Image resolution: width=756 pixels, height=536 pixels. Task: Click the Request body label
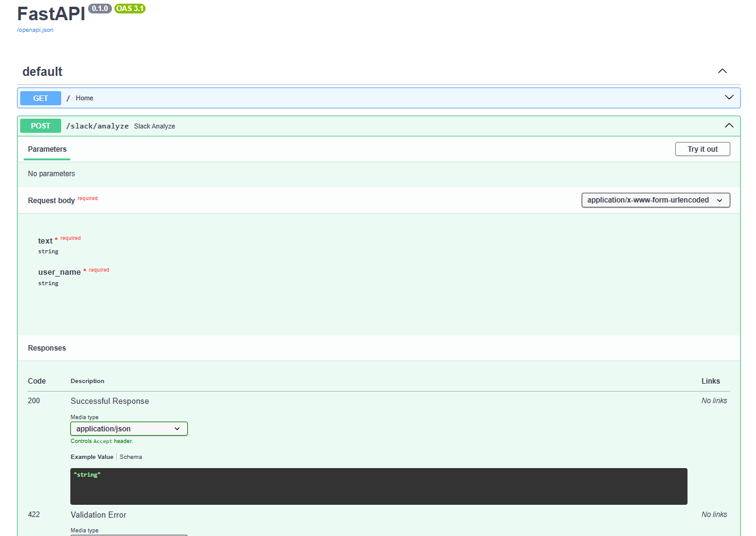(51, 201)
